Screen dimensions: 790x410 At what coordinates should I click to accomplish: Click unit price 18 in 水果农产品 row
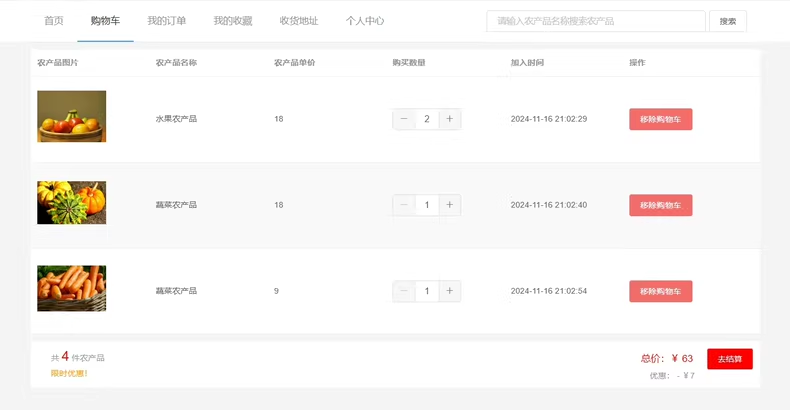pos(279,119)
